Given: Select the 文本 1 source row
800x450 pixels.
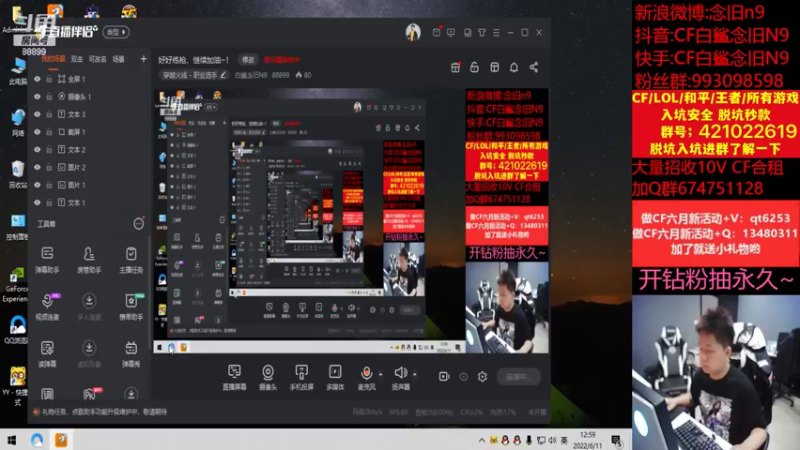Looking at the screenshot, I should [x=88, y=203].
